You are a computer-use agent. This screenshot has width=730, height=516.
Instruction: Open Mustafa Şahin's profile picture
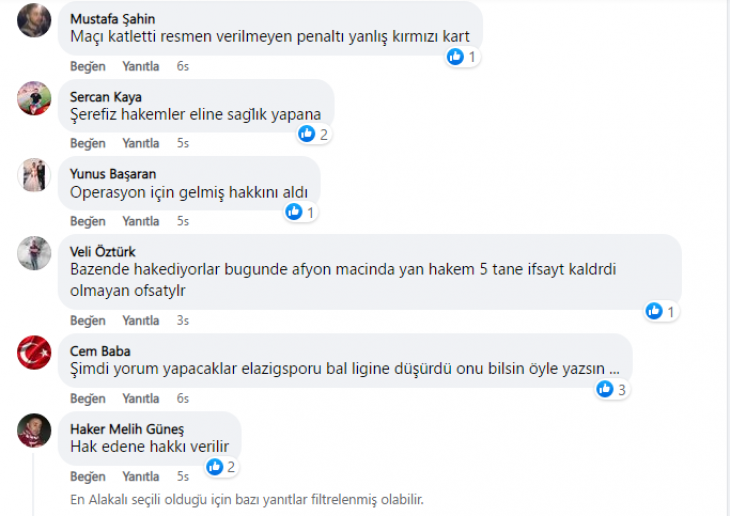click(35, 20)
